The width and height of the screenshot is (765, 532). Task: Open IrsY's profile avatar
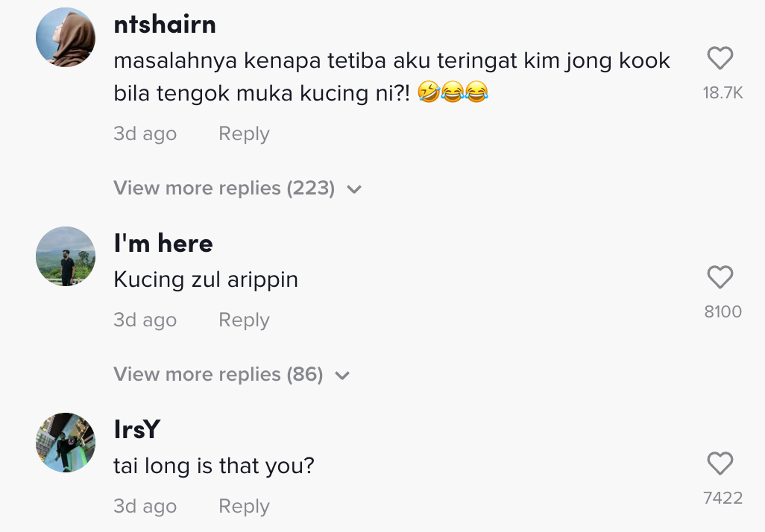coord(66,443)
